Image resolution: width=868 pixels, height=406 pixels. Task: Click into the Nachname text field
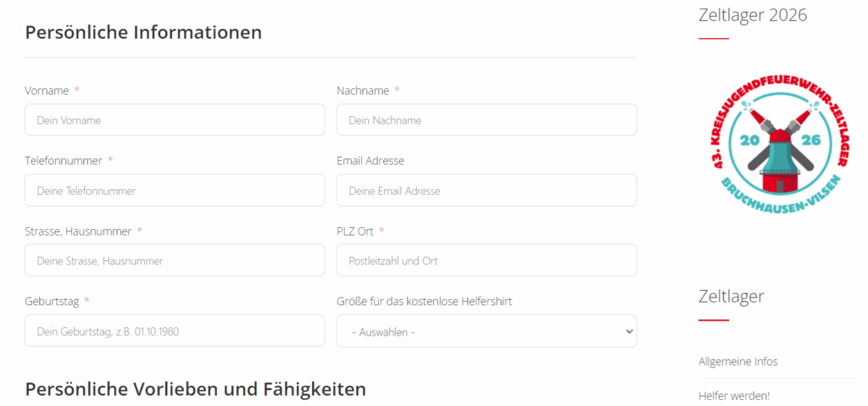487,120
